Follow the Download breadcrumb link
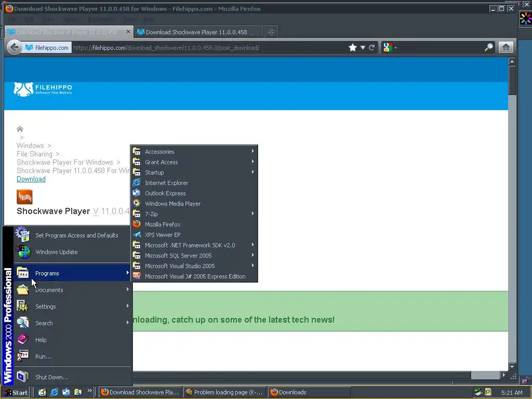Viewport: 532px width, 399px height. 31,179
